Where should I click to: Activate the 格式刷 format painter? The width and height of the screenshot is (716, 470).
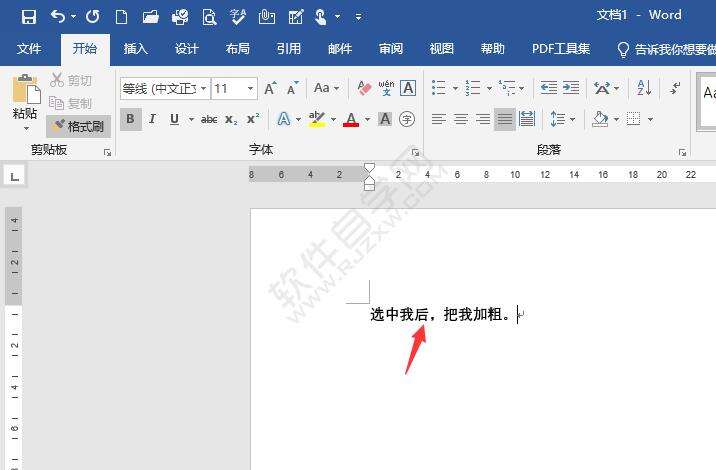point(78,126)
